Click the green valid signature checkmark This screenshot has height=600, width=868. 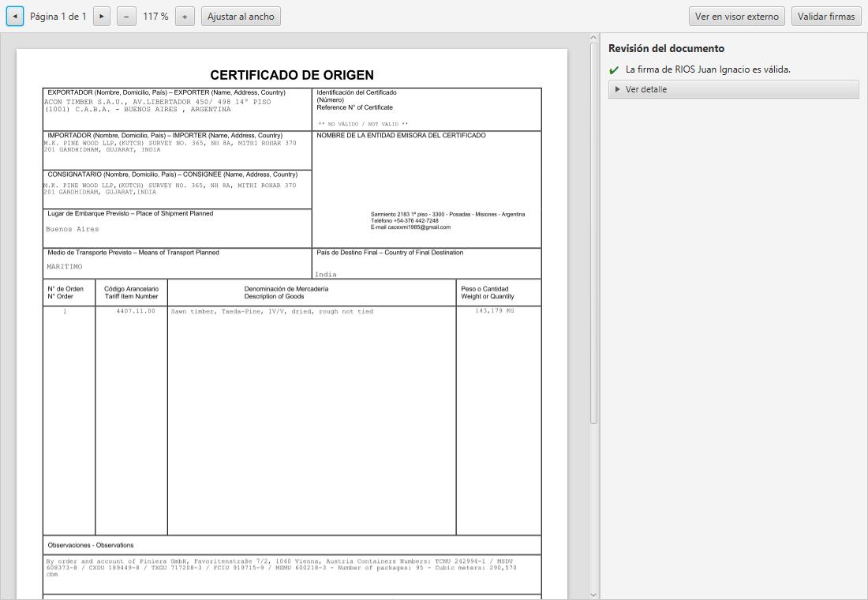pos(614,69)
